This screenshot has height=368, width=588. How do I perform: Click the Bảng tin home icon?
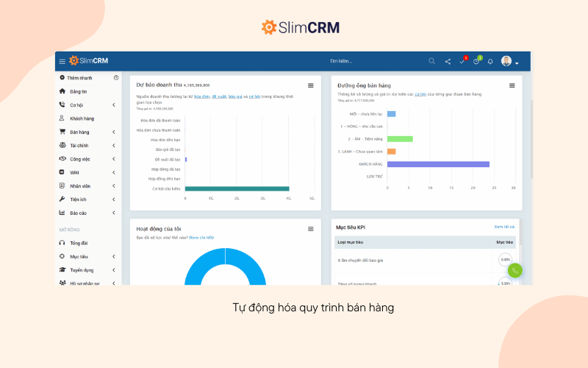click(x=62, y=91)
